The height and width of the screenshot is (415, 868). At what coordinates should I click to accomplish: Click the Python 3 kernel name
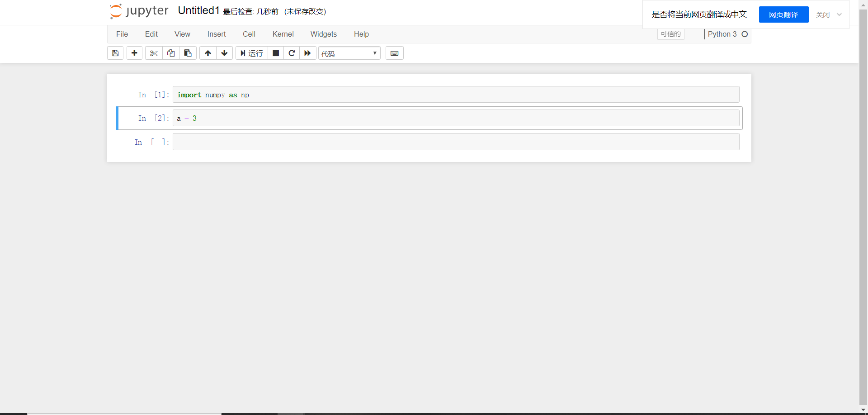pyautogui.click(x=722, y=34)
